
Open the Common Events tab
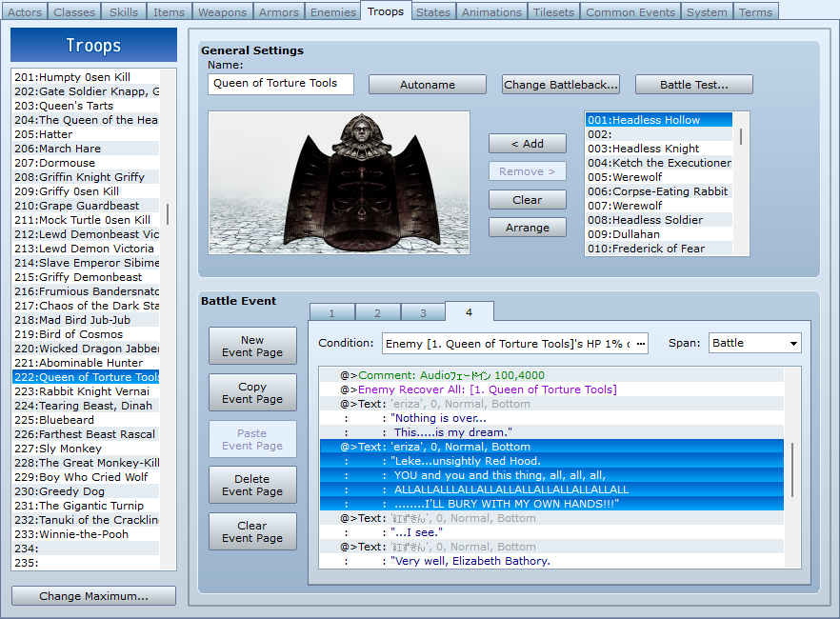point(630,11)
